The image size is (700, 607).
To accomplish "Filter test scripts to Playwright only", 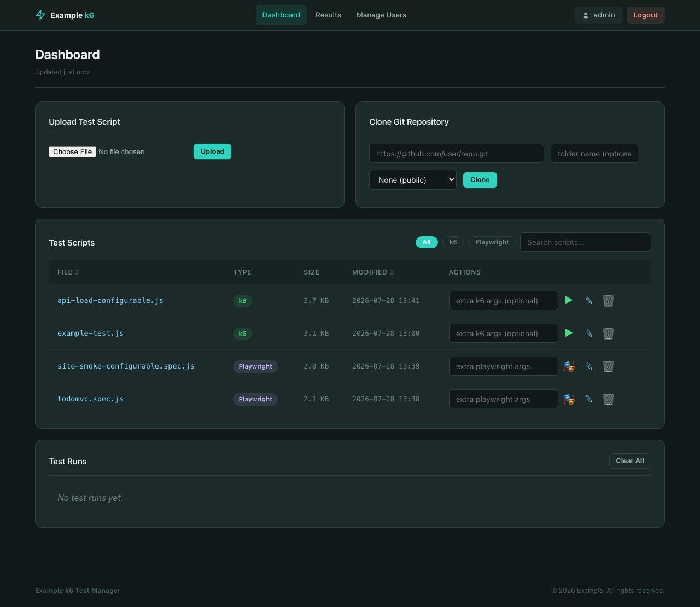I will tap(492, 242).
